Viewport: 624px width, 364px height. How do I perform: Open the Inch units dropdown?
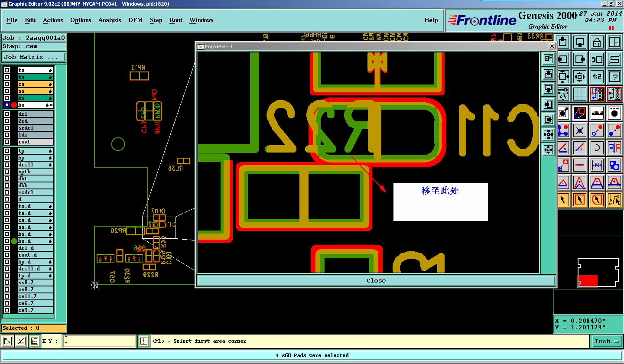click(606, 341)
